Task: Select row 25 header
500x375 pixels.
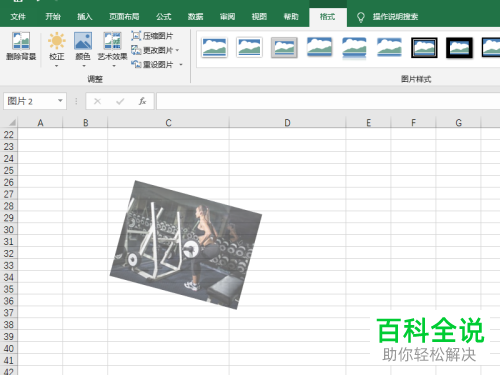Action: pyautogui.click(x=9, y=170)
